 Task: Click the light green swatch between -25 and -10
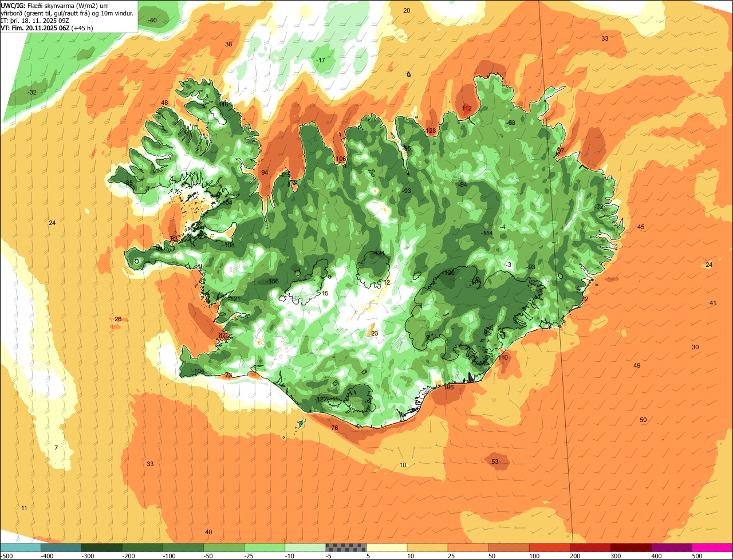pyautogui.click(x=264, y=547)
